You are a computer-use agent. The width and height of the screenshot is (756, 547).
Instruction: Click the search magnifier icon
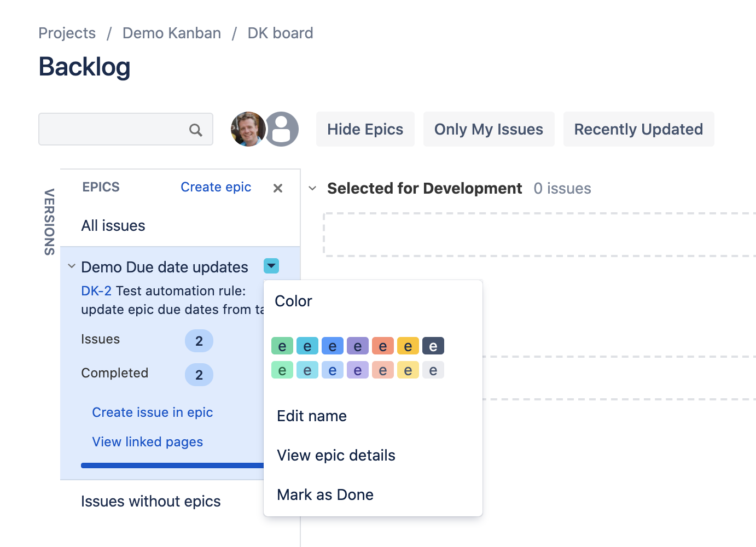[195, 130]
